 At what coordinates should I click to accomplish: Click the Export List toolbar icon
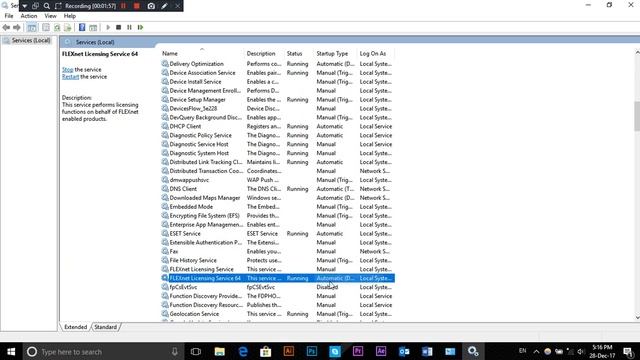[x=68, y=27]
